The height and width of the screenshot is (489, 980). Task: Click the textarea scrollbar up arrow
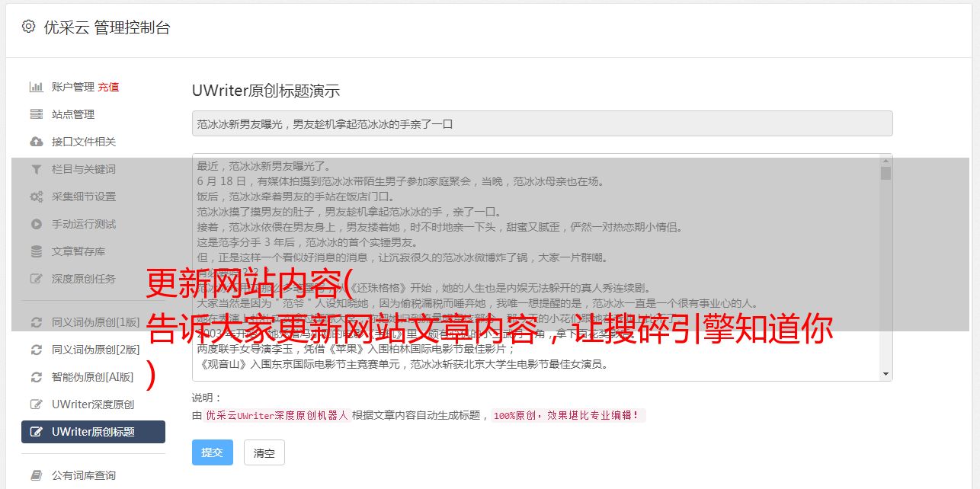pos(886,161)
